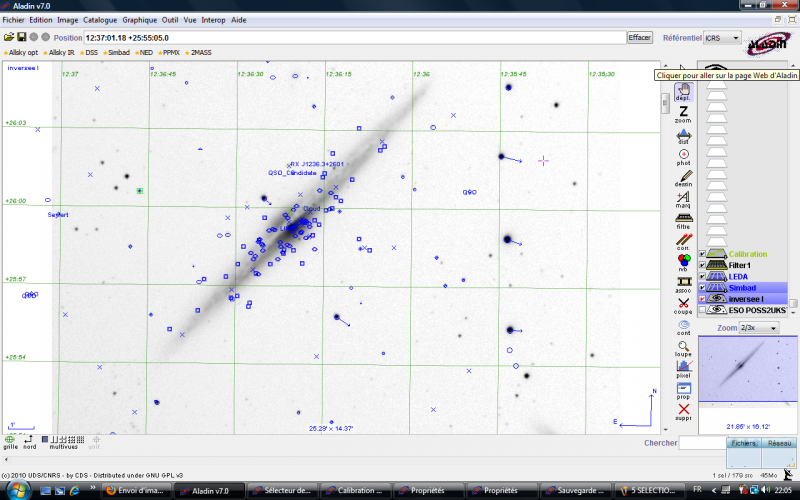Open the 'filtre' filter tool
This screenshot has height=500, width=800.
(684, 221)
